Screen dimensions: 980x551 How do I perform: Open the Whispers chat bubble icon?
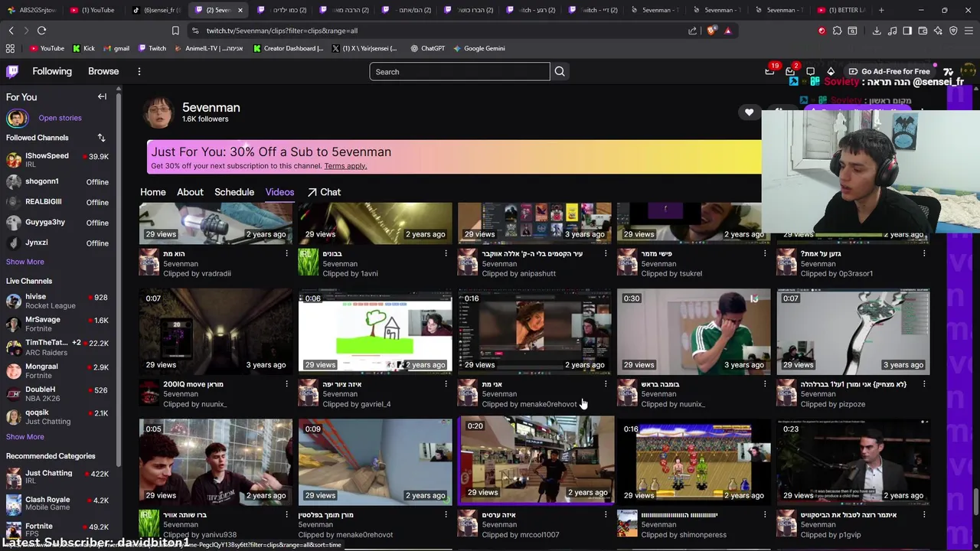click(811, 71)
